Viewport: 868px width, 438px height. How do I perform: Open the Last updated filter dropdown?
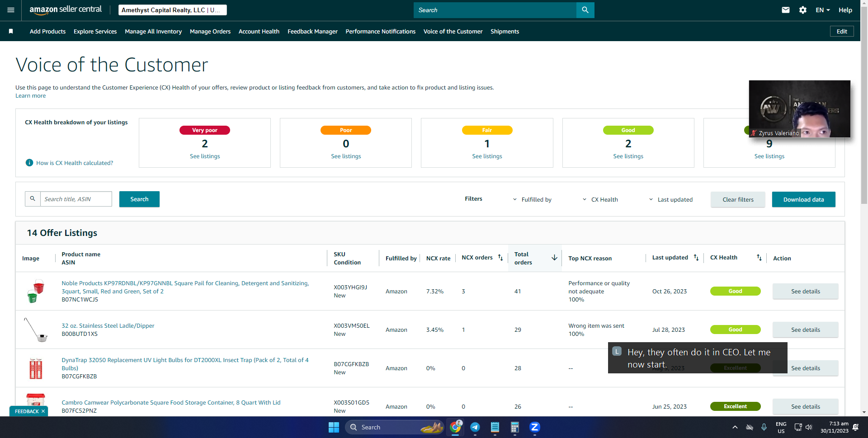[x=671, y=199]
